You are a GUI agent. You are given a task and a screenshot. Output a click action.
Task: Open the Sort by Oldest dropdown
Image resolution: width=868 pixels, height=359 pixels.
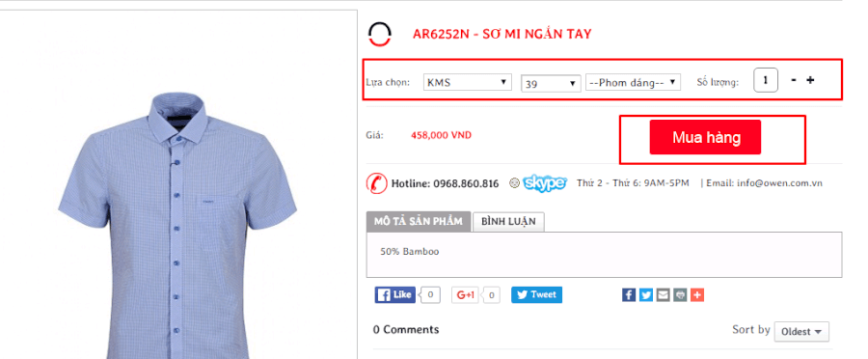pyautogui.click(x=801, y=332)
